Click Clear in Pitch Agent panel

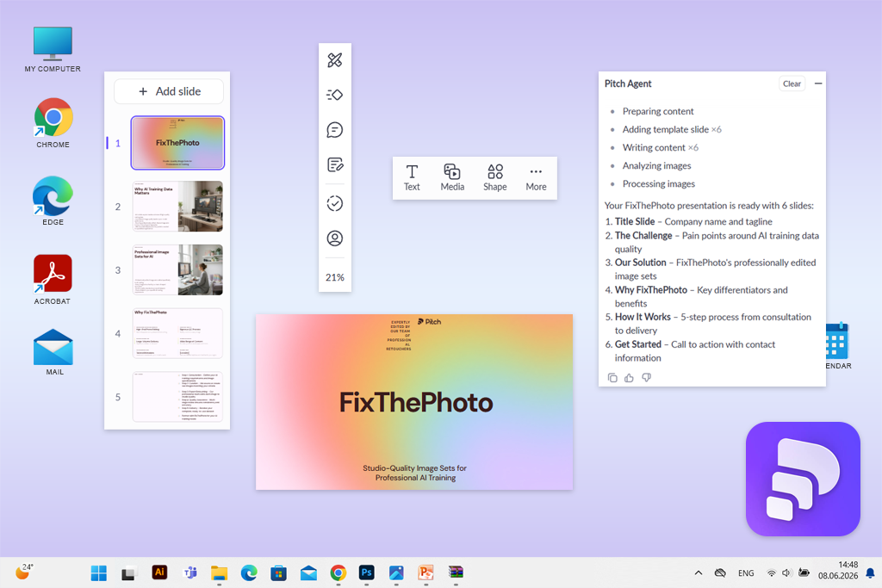coord(792,84)
